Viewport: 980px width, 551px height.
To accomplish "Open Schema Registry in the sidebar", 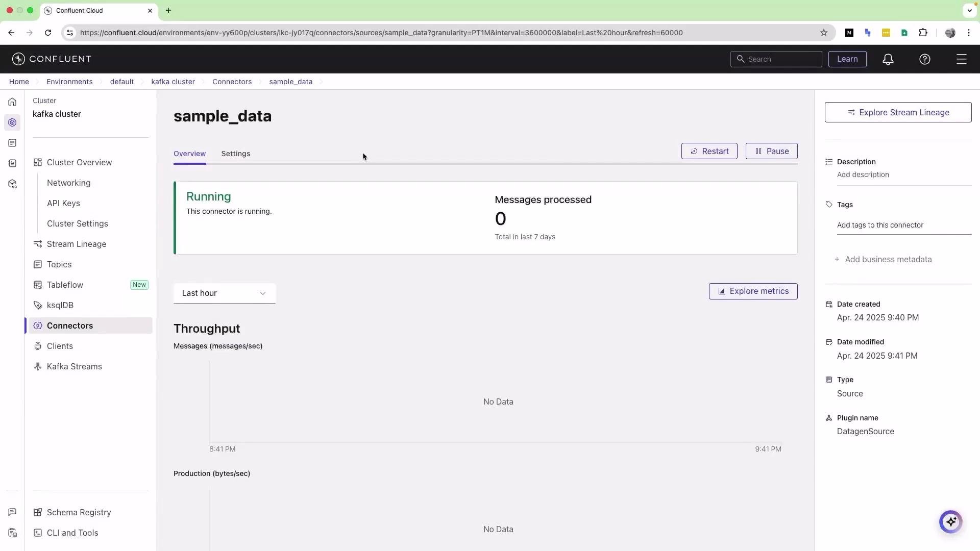I will [79, 512].
